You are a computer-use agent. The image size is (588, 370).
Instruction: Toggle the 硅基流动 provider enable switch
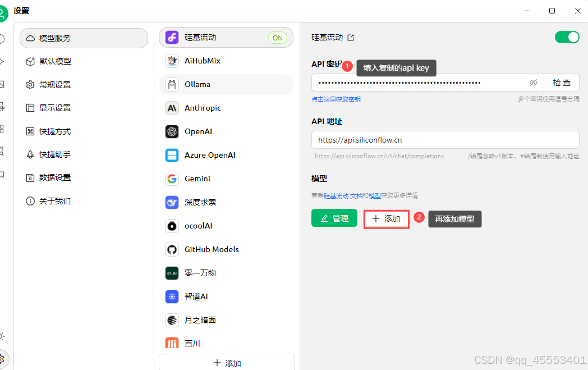tap(567, 37)
